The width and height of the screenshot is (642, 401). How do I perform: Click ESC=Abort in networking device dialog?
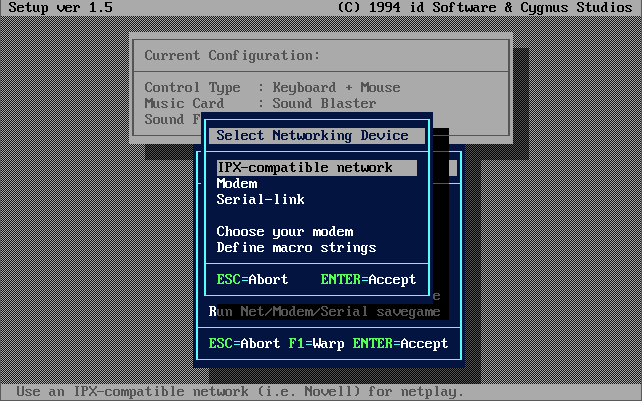click(x=252, y=280)
